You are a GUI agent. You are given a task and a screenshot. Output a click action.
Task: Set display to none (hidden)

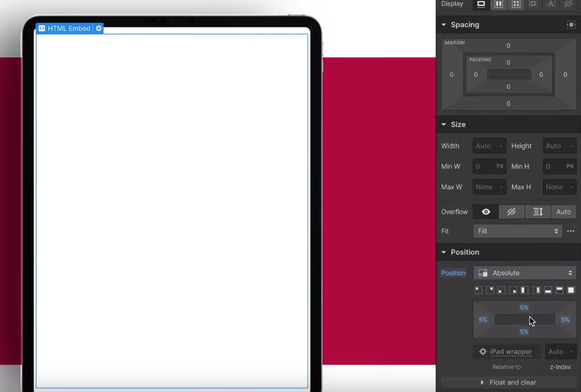pyautogui.click(x=568, y=4)
